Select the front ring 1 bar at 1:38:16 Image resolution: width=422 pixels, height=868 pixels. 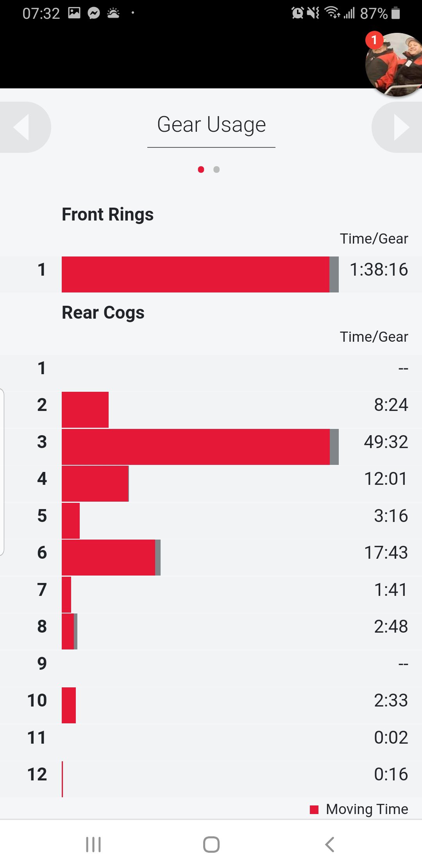point(200,274)
